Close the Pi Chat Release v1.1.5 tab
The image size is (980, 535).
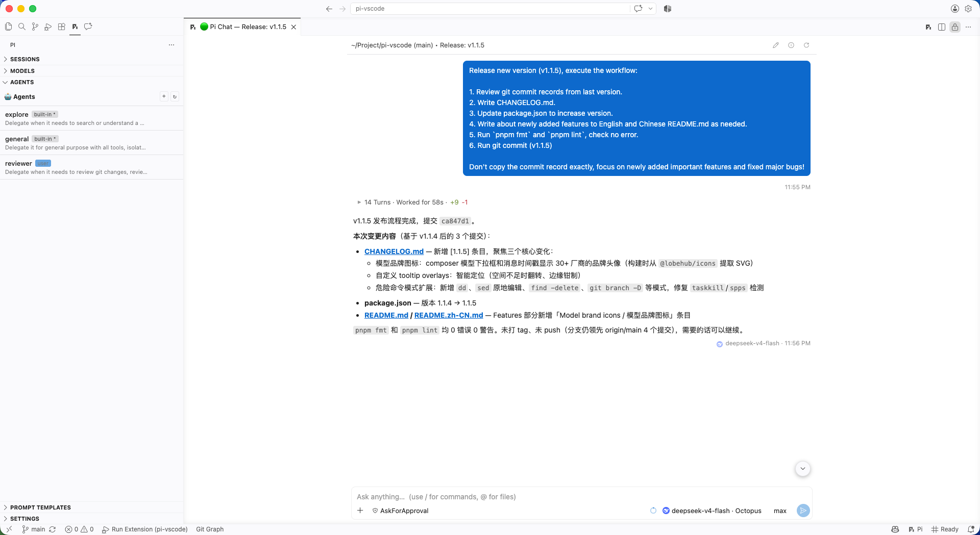(294, 27)
